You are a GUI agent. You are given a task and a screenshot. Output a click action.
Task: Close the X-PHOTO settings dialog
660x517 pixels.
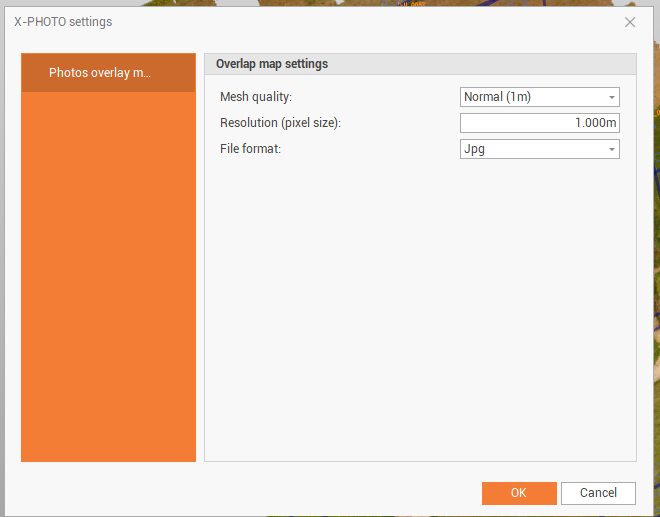630,22
